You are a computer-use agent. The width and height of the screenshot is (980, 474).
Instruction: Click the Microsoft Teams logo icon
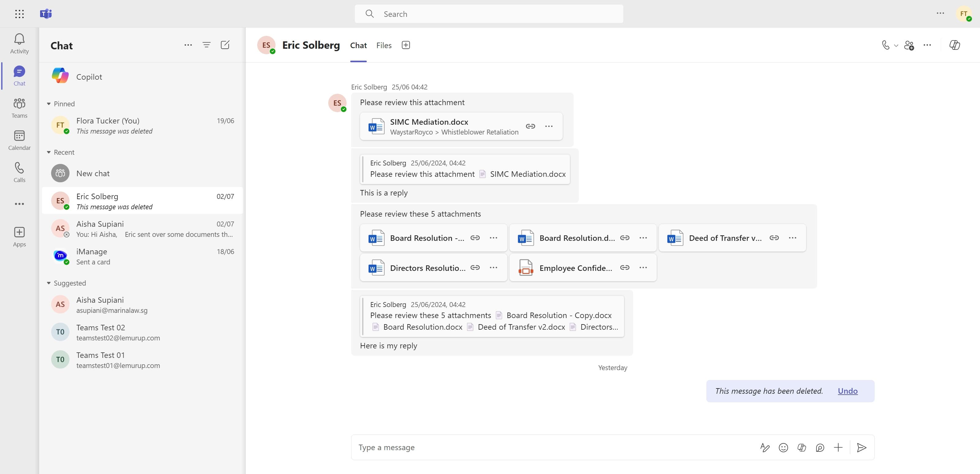coord(46,14)
